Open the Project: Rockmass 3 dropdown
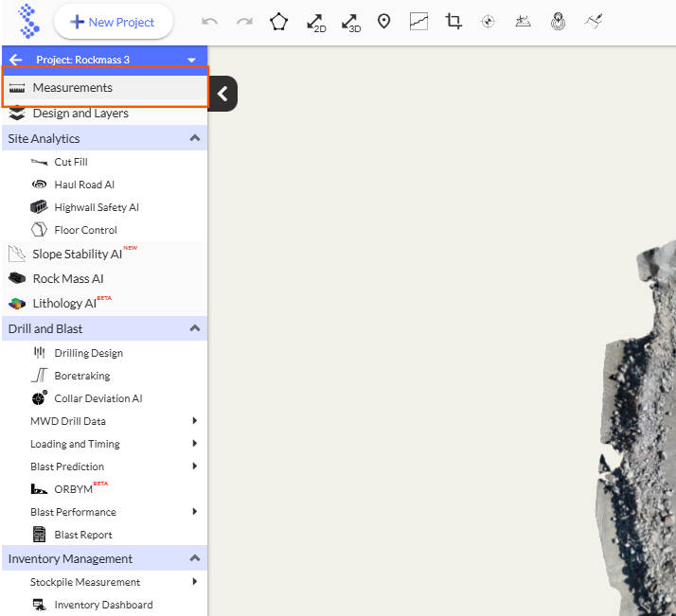This screenshot has height=616, width=676. pos(192,60)
